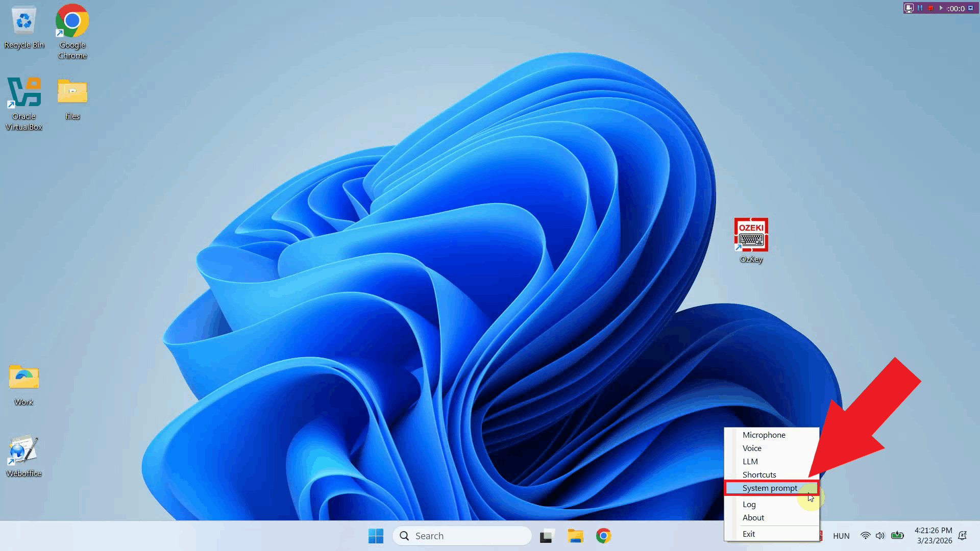Launch Chrome from the taskbar
The image size is (980, 551).
pos(604,536)
